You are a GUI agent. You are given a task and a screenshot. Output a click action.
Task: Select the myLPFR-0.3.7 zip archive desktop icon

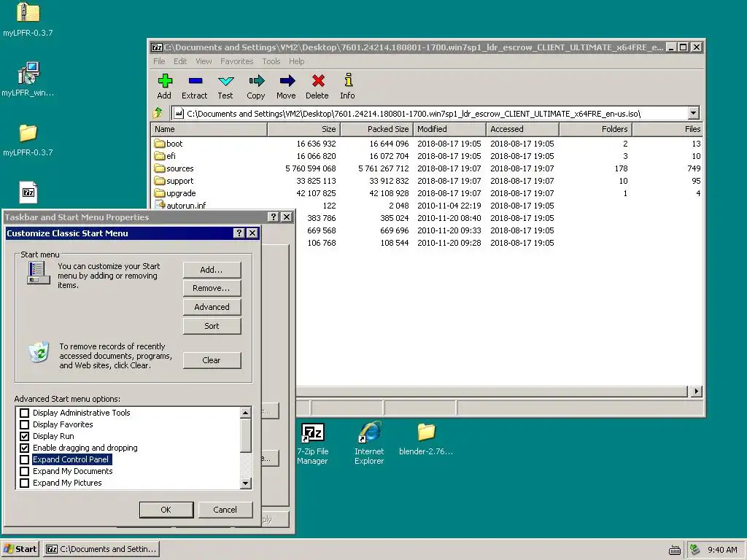point(28,20)
